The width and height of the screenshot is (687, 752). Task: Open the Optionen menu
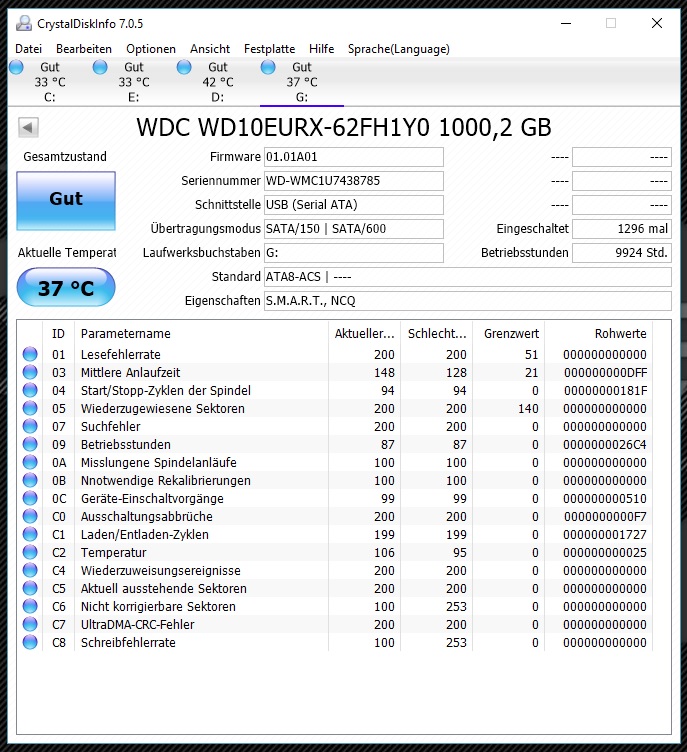(x=151, y=49)
